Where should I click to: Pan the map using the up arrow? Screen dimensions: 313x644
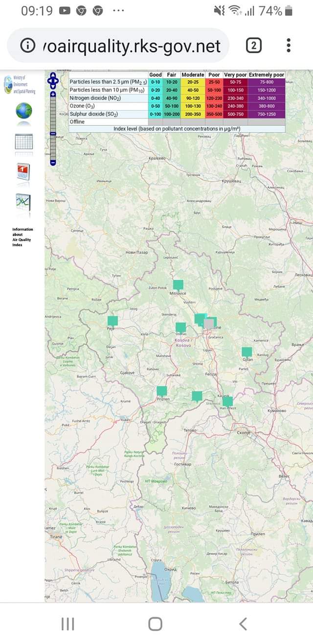53,75
